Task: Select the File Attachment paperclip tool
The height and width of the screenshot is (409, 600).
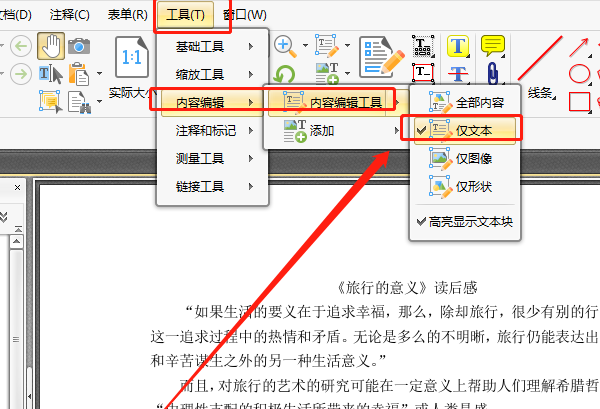Action: click(x=493, y=73)
